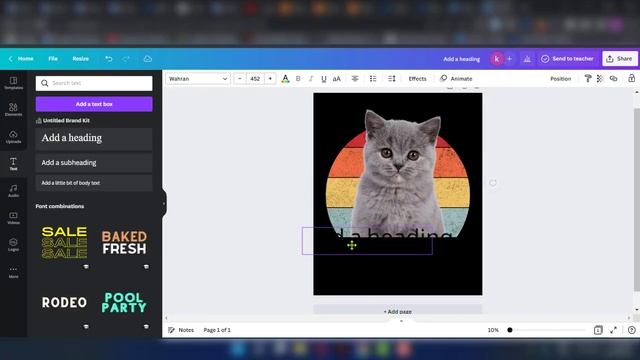Open the Videos sidebar panel

pos(13,218)
